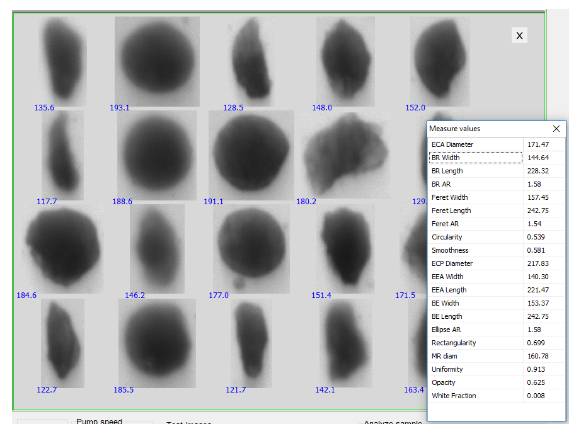
Task: Select the Feret Length row
Action: (x=496, y=211)
